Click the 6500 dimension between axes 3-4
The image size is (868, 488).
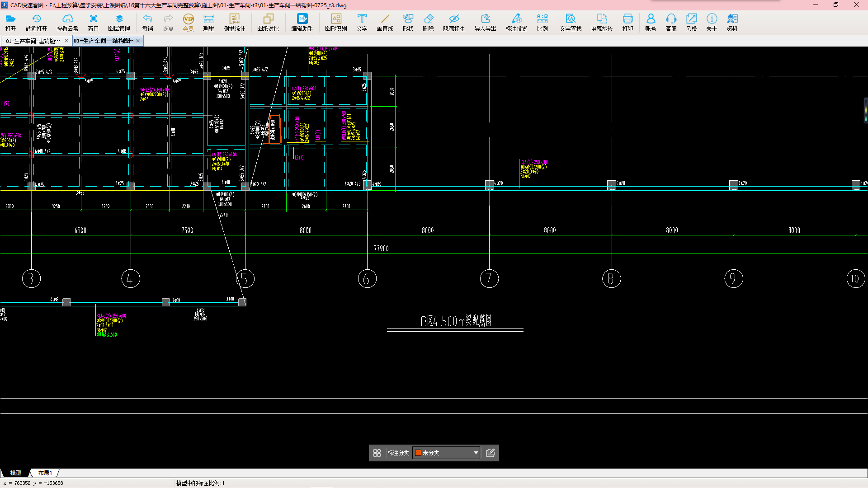pos(80,230)
